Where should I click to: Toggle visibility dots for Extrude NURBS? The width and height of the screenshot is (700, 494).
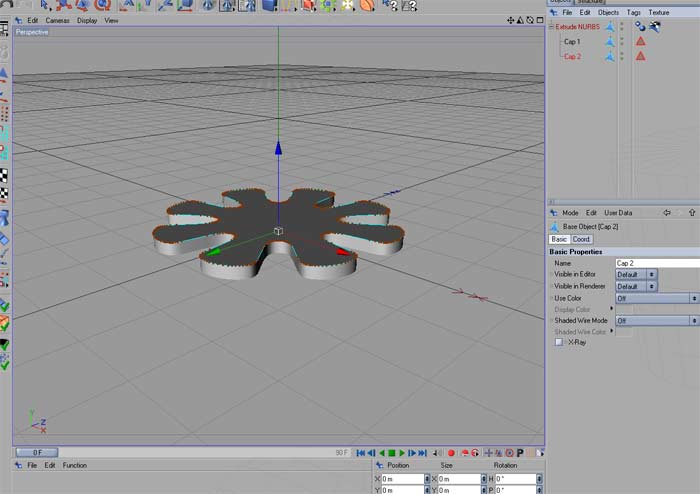point(622,26)
